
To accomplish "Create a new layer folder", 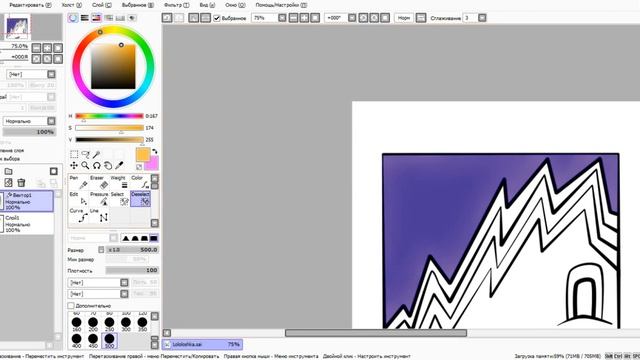I will coord(9,171).
